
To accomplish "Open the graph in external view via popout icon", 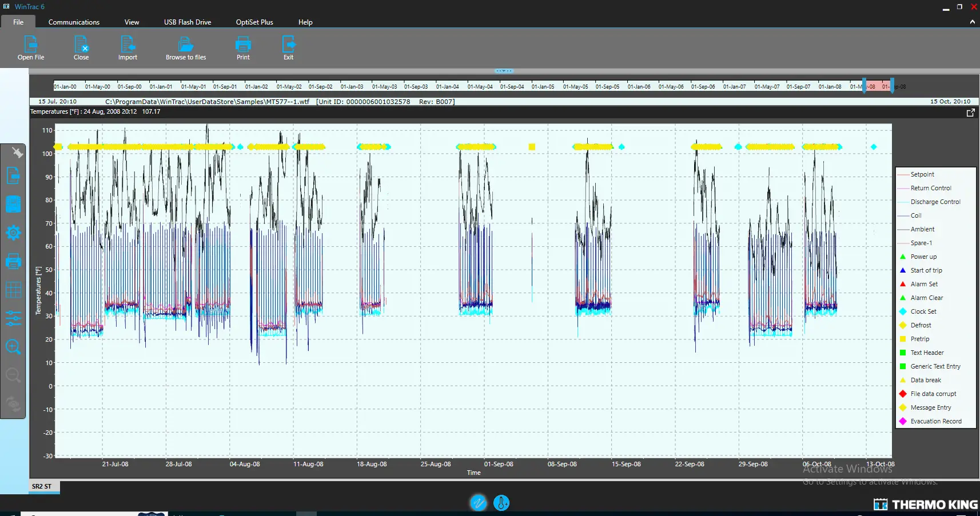I will [x=970, y=112].
